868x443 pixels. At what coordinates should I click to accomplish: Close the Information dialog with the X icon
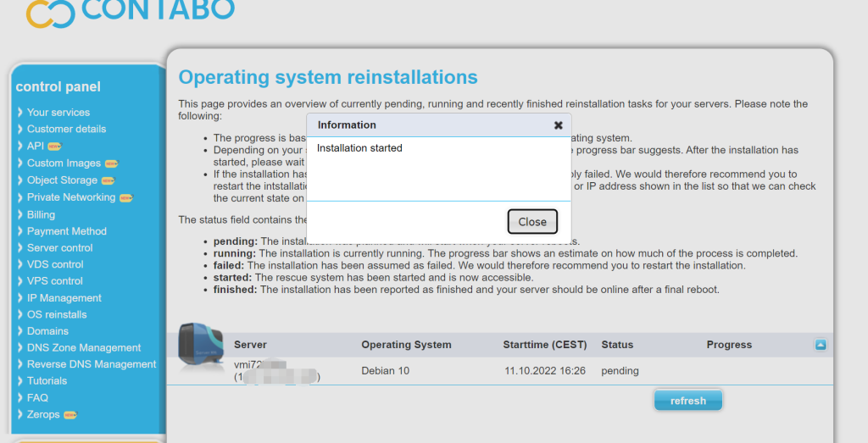[558, 125]
